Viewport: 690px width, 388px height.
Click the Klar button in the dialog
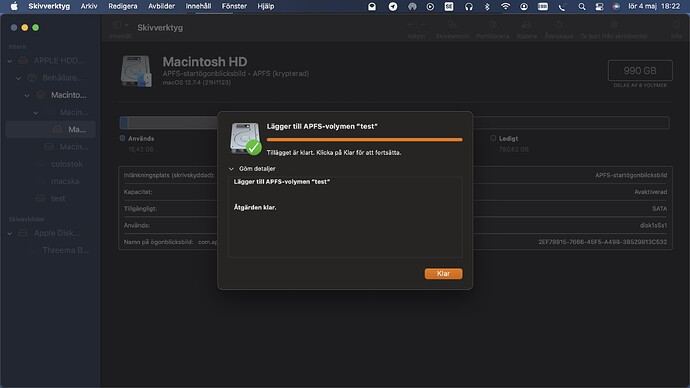click(443, 274)
